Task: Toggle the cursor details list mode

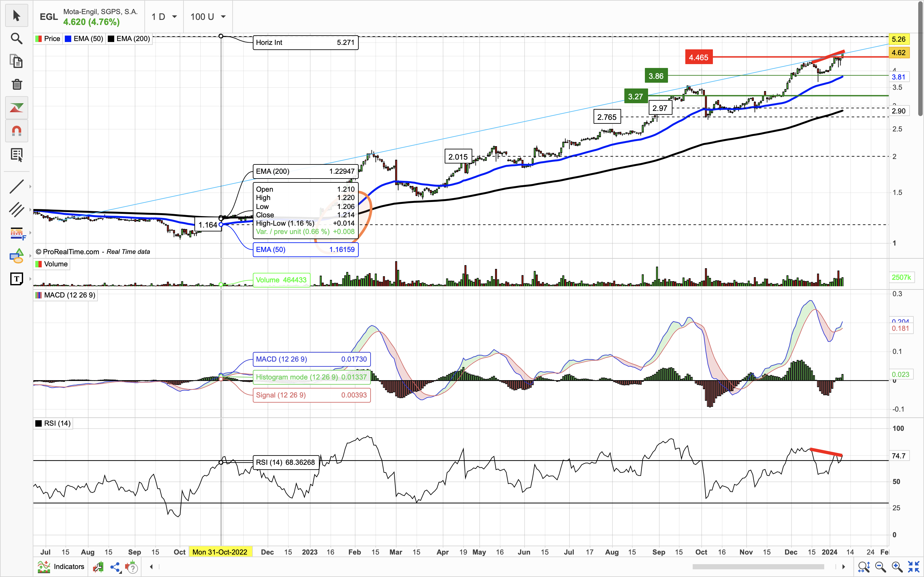Action: click(x=16, y=155)
